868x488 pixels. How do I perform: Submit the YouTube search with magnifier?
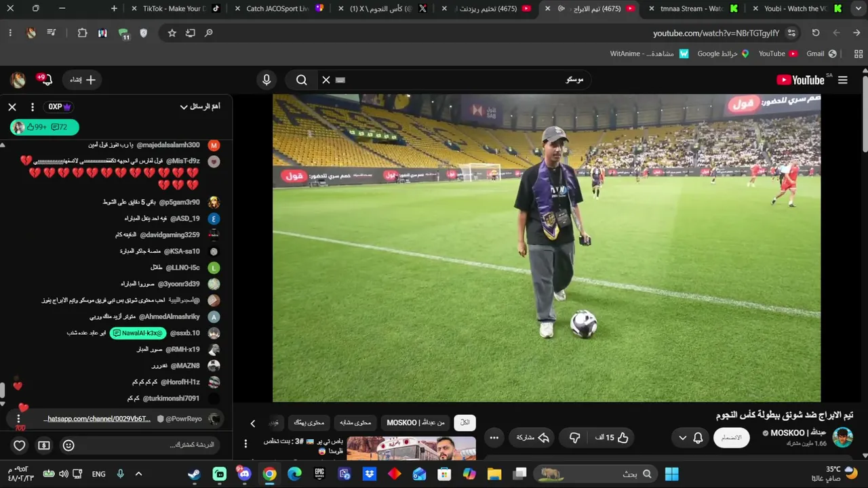[x=302, y=80]
